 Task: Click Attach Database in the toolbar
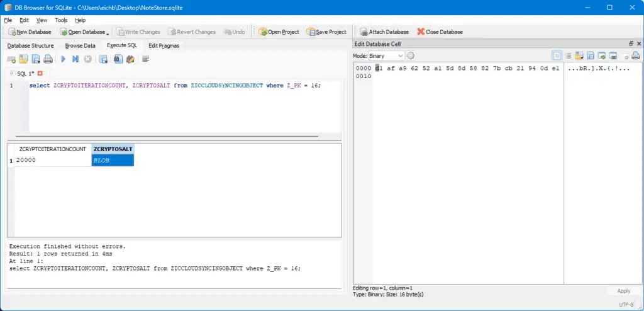point(384,31)
